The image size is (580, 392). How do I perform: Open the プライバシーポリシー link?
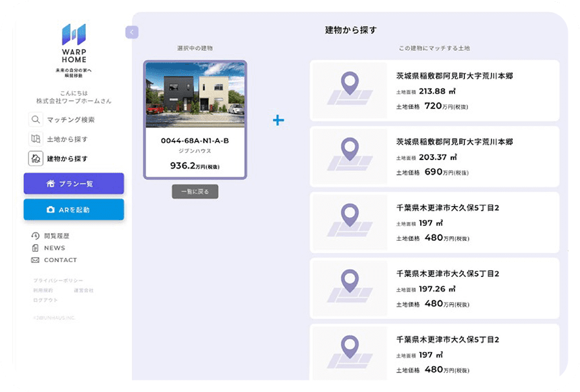pos(58,281)
